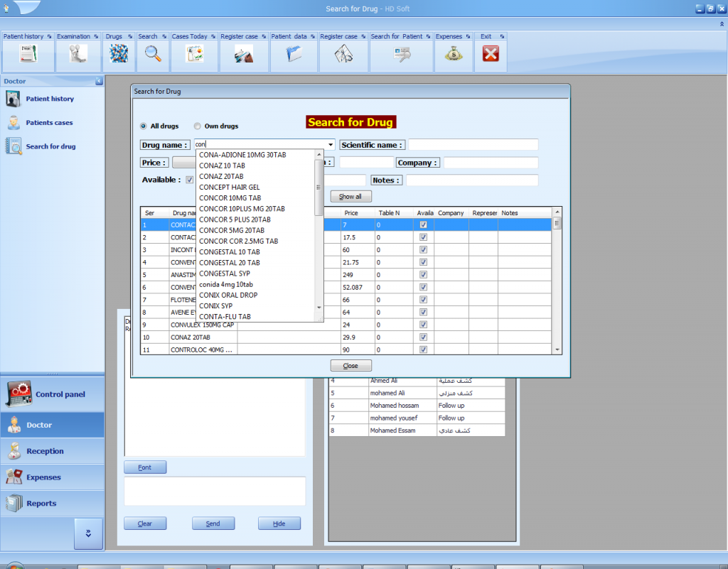
Task: Toggle Availa checkbox for price 249 row
Action: (x=424, y=275)
